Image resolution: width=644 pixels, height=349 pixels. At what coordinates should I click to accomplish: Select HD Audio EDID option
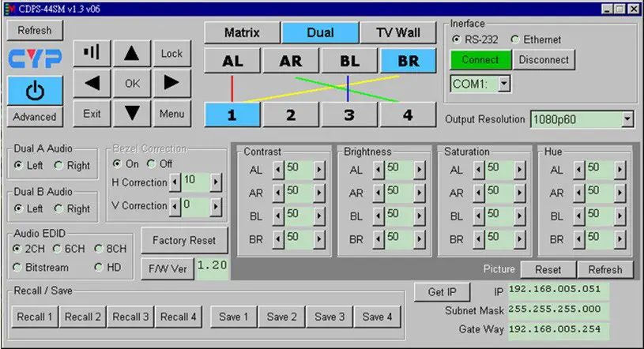pos(98,268)
